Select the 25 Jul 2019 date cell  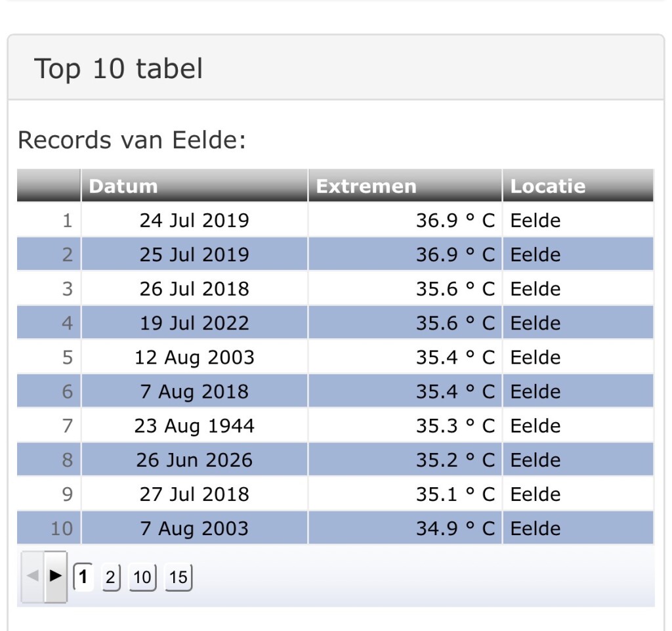click(194, 254)
